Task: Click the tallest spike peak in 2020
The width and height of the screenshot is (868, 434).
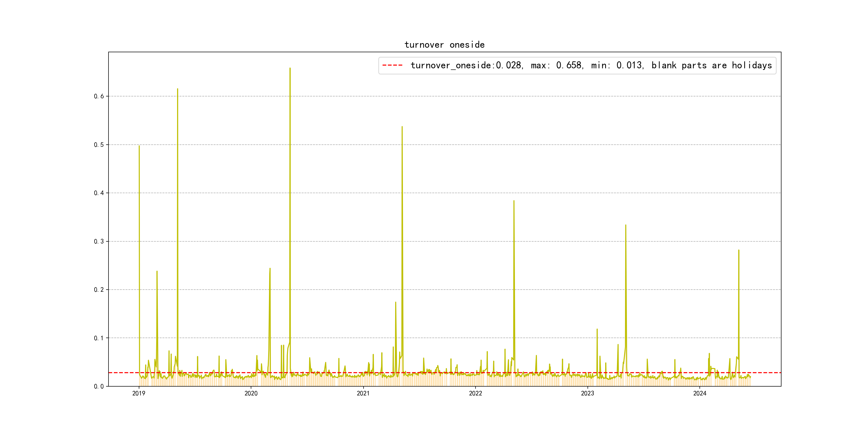Action: [x=290, y=68]
